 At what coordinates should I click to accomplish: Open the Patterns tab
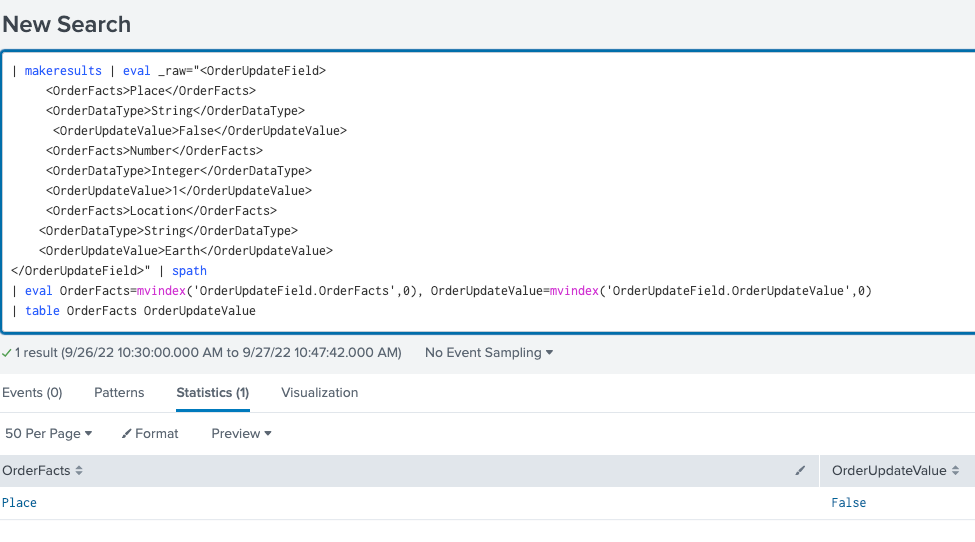(x=119, y=393)
